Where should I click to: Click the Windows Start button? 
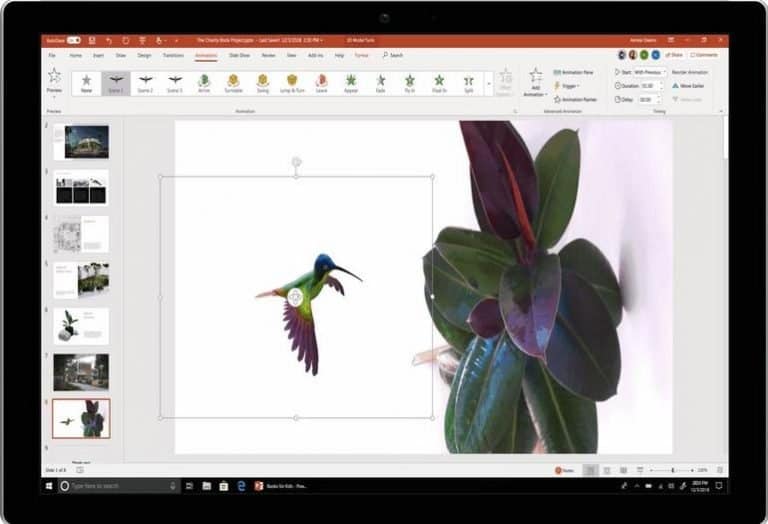click(49, 486)
